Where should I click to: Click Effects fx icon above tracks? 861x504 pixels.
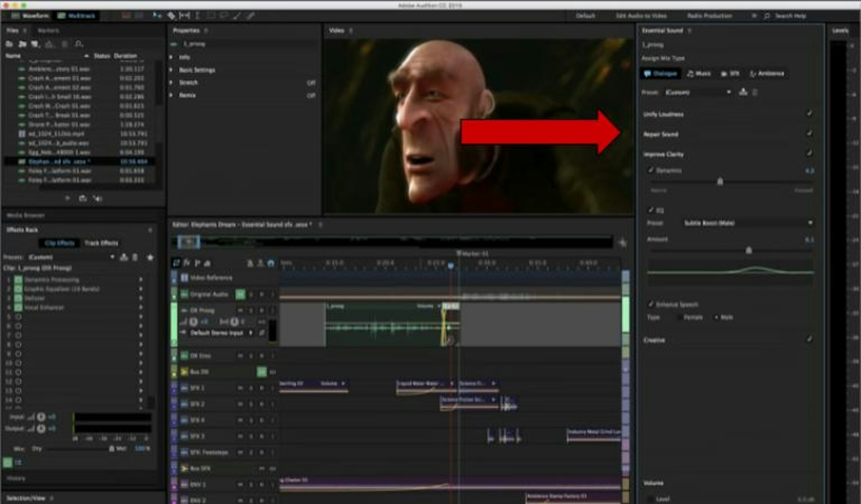(187, 263)
